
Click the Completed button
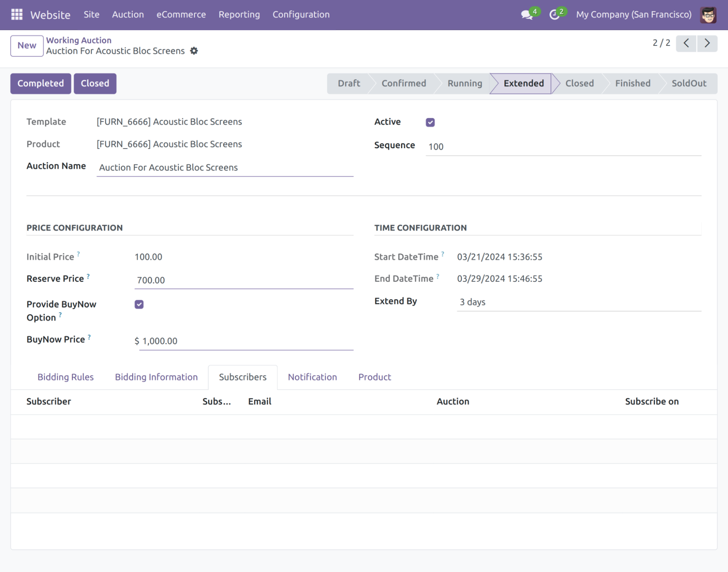(x=41, y=83)
